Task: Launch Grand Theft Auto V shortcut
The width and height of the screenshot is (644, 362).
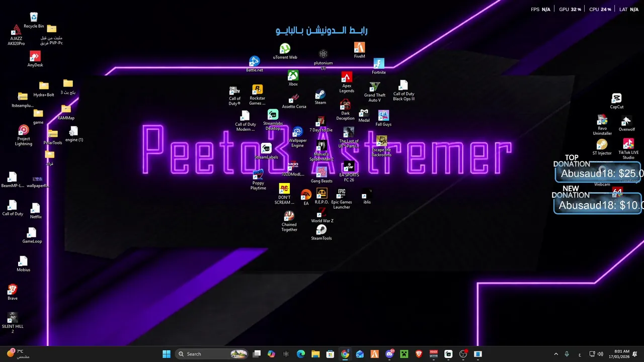Action: pos(375,92)
